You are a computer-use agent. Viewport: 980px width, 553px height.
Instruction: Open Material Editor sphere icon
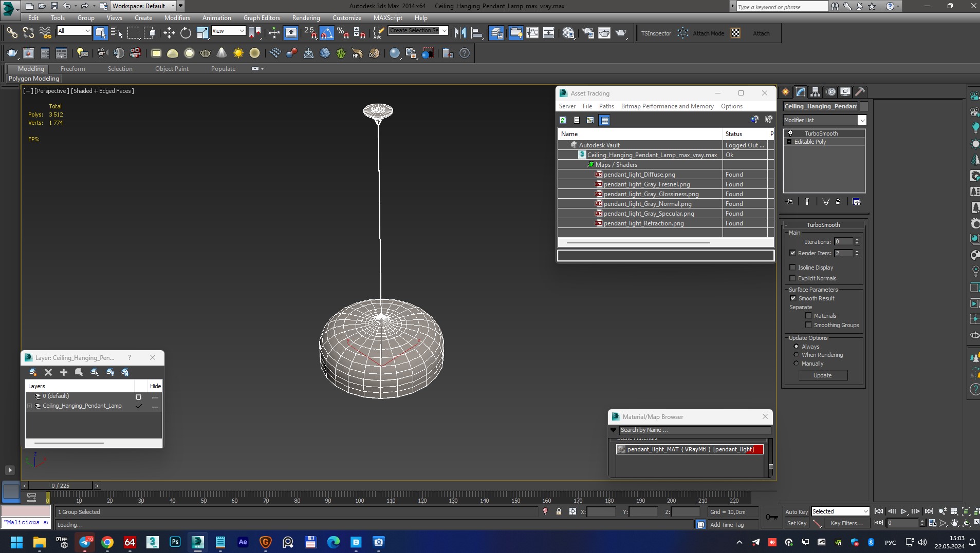568,33
